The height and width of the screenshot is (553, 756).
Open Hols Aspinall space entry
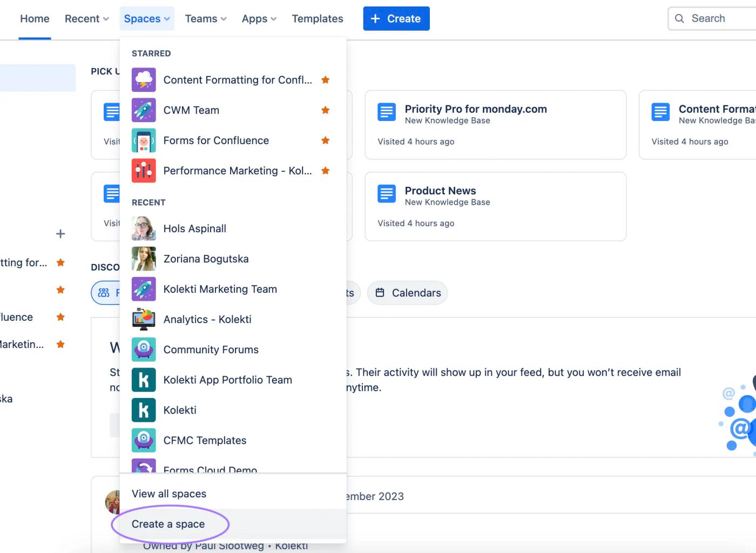point(233,228)
